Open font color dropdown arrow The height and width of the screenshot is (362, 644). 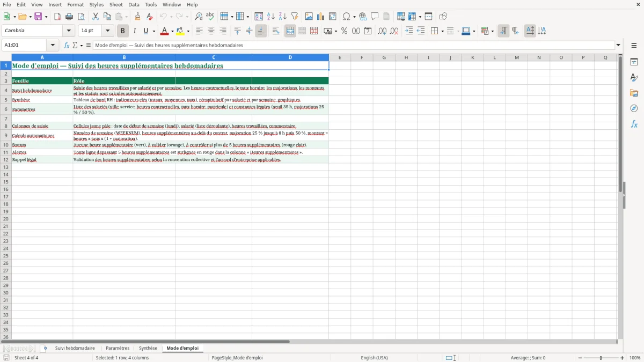click(172, 31)
